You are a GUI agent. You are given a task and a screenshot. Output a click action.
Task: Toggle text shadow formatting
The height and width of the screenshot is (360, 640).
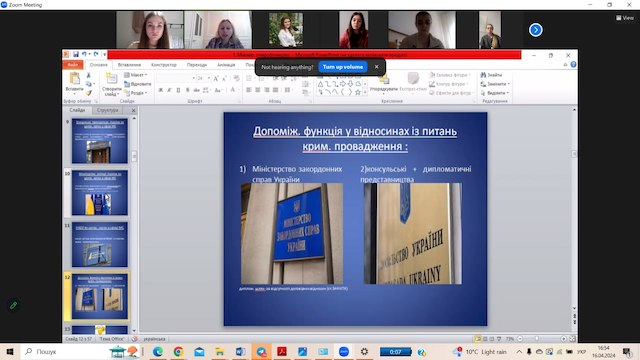(187, 90)
